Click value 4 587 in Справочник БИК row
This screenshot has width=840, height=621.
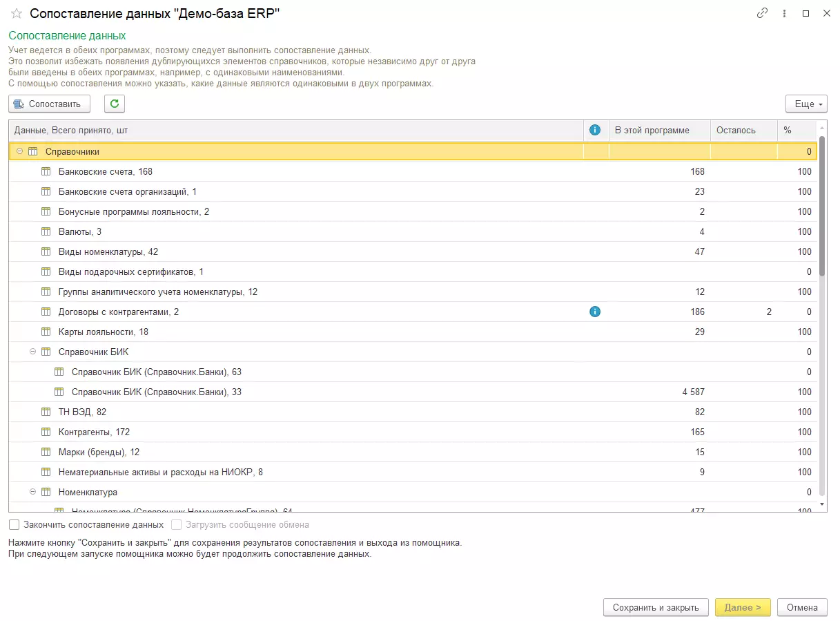point(693,392)
